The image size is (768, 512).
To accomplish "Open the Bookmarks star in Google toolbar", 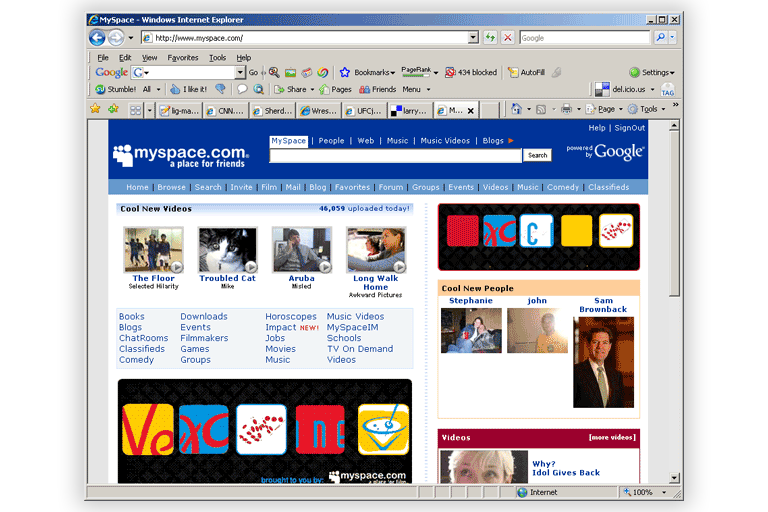I will (x=345, y=73).
